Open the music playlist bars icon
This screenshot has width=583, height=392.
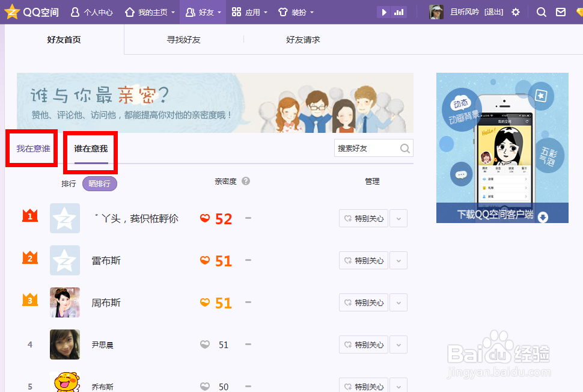coord(398,11)
